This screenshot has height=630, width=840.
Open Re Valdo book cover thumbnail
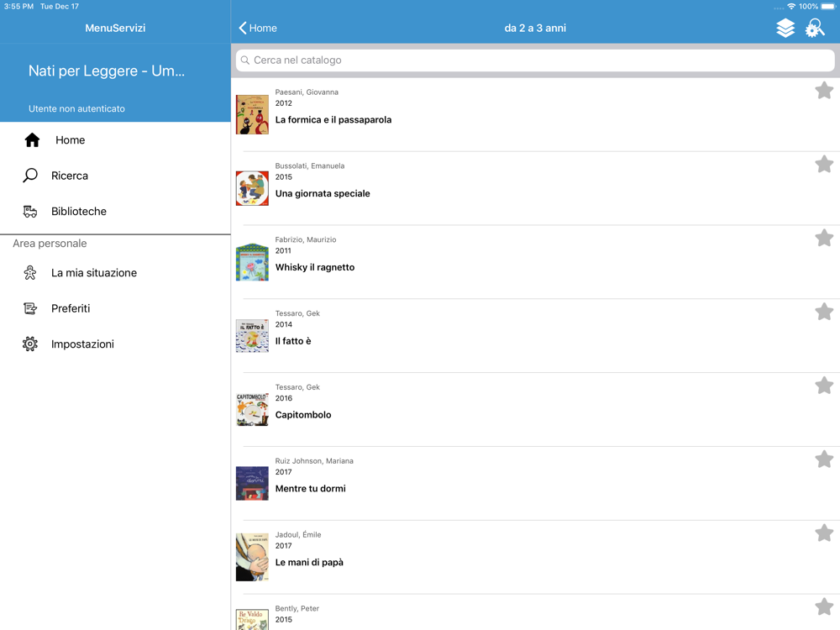pyautogui.click(x=252, y=619)
